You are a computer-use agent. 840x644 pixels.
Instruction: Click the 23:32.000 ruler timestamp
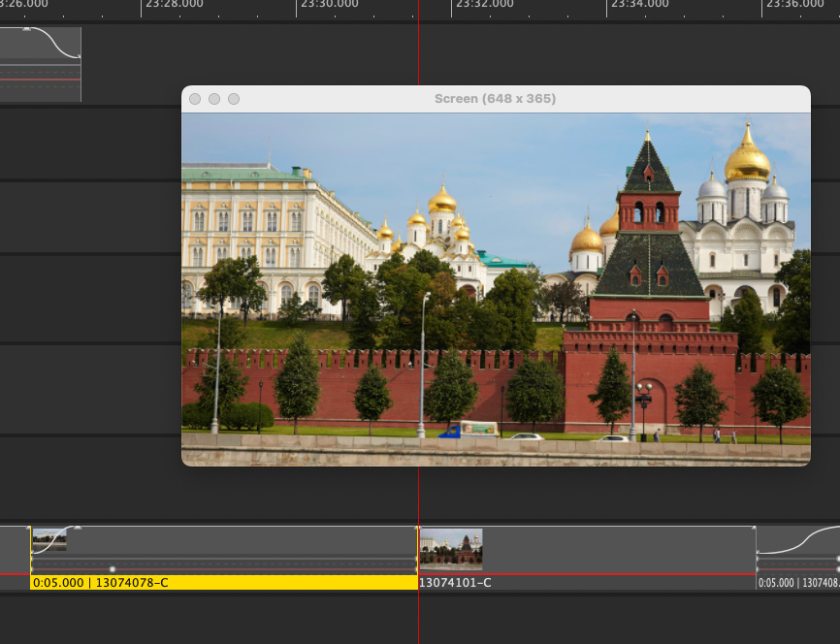click(485, 5)
